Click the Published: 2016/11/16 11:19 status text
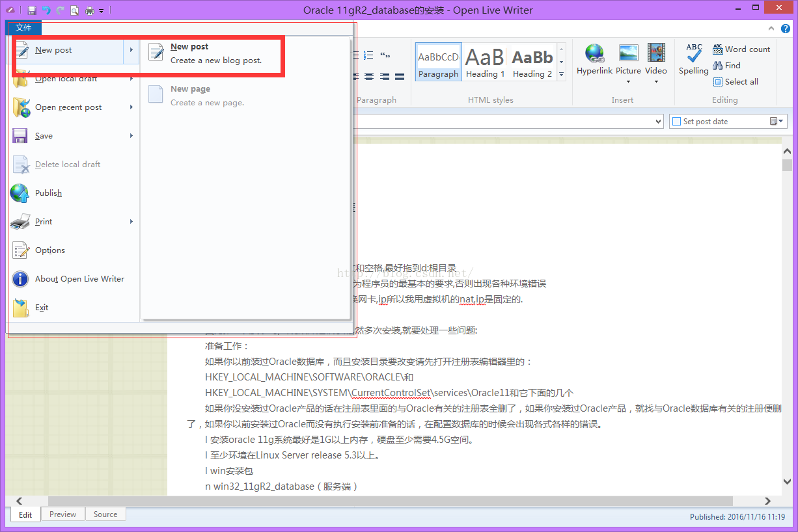The width and height of the screenshot is (798, 532). point(737,517)
